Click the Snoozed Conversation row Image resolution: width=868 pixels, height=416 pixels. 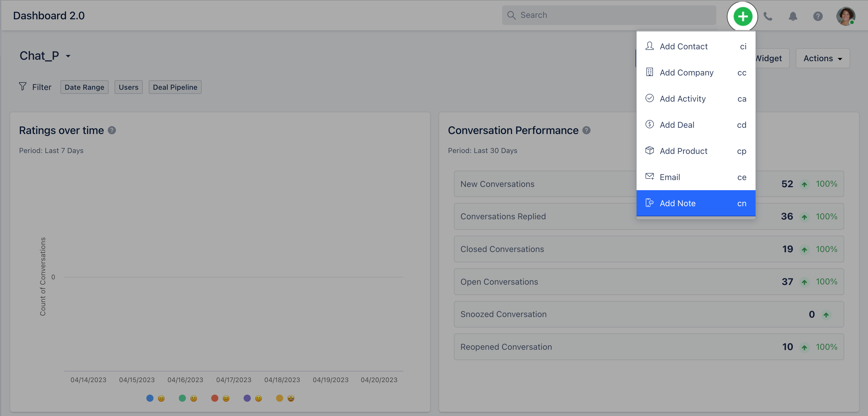point(649,314)
